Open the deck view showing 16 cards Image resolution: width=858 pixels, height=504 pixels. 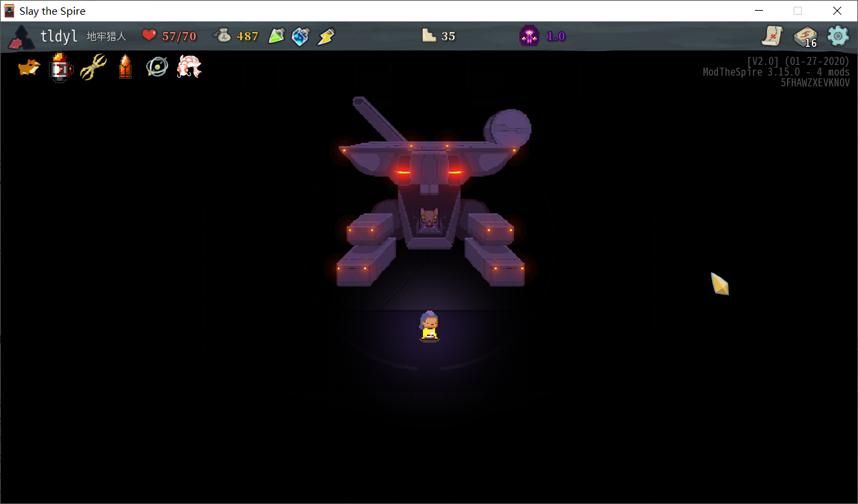click(x=805, y=36)
